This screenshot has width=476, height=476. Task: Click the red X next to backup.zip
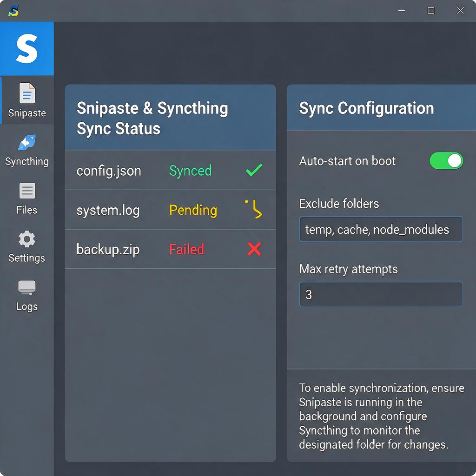coord(254,249)
